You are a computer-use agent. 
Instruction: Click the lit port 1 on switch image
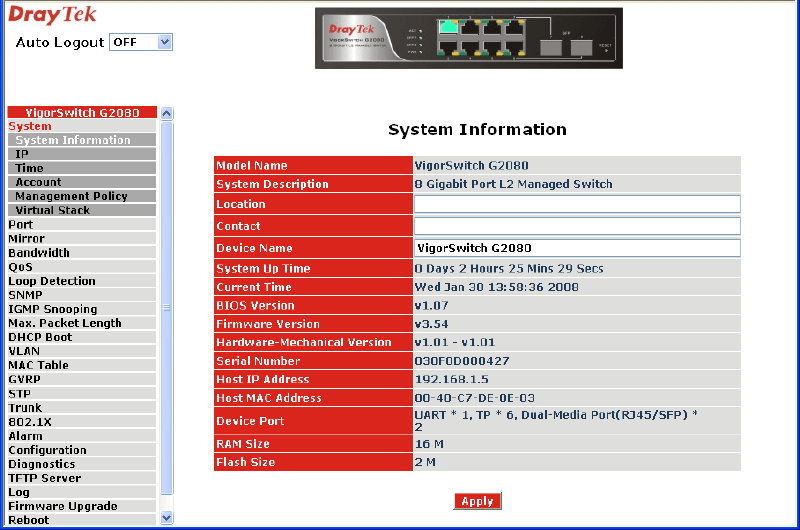click(448, 27)
